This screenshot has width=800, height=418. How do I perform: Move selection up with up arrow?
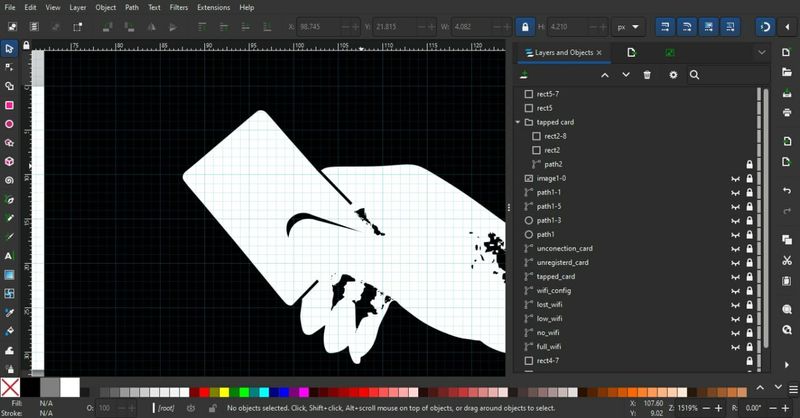point(605,75)
